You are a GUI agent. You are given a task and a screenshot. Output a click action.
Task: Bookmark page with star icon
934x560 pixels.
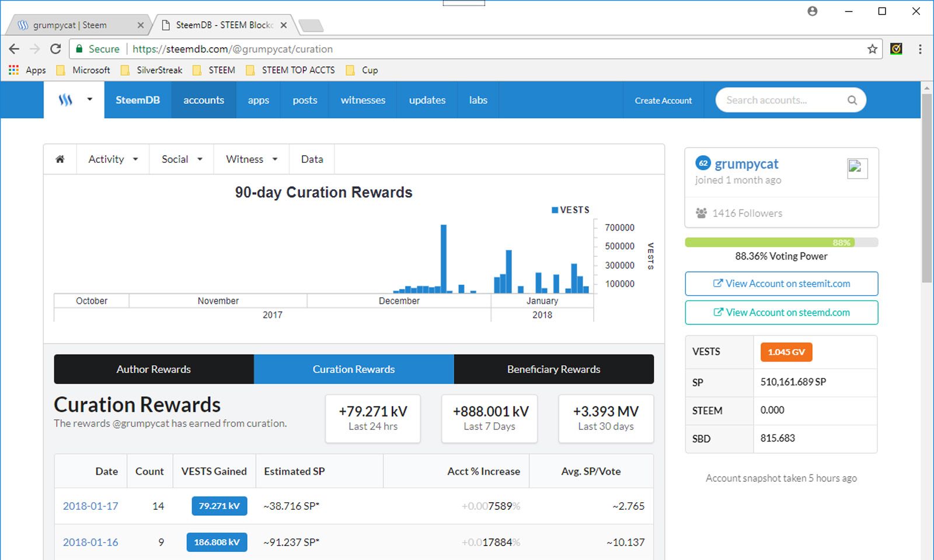[872, 49]
